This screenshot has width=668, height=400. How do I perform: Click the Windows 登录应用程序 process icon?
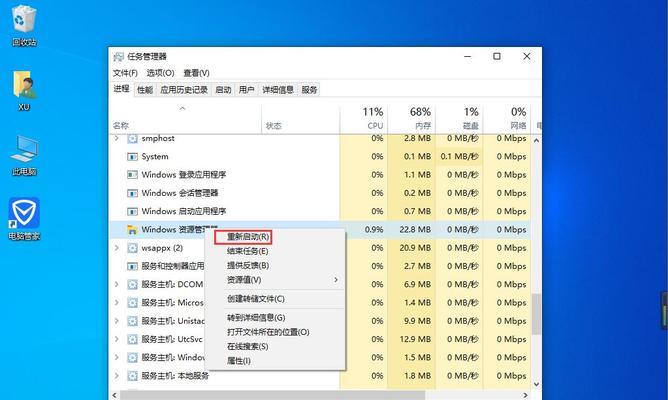pos(132,175)
